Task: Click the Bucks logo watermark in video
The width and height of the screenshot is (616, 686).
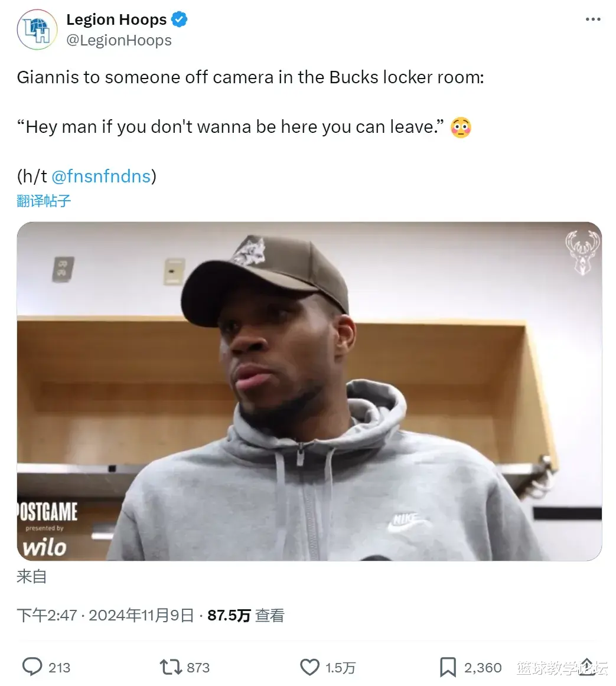Action: coord(582,253)
